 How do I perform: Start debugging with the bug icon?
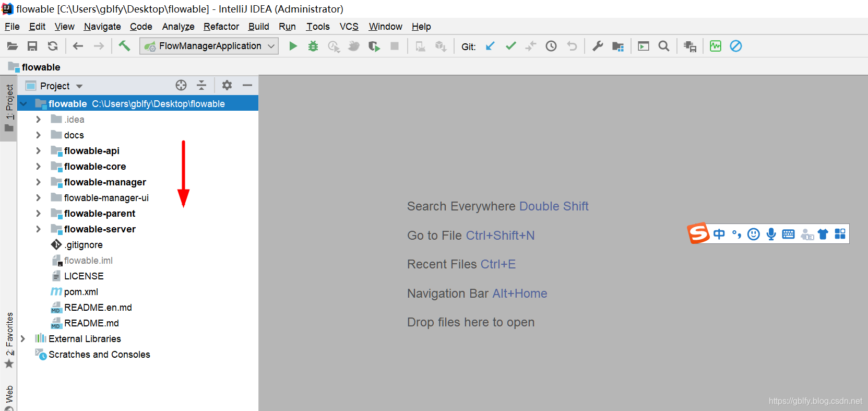point(313,46)
